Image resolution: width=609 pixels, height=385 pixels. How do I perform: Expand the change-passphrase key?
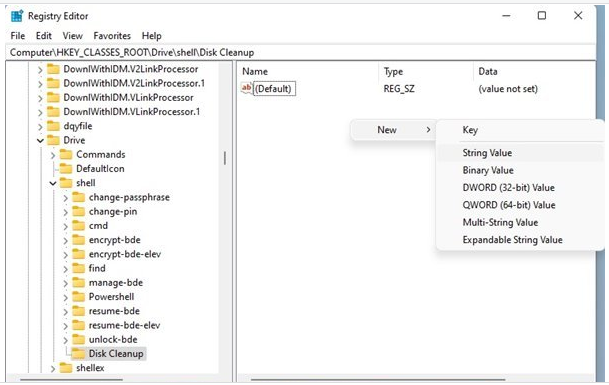coord(66,198)
